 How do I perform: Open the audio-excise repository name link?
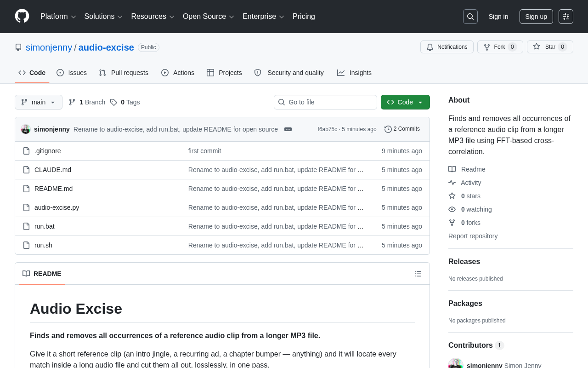[106, 47]
